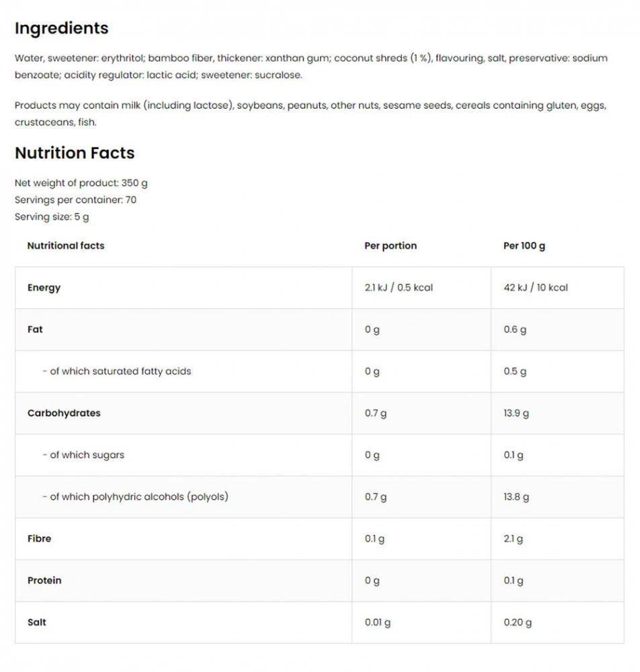Click the Fibre row label
The width and height of the screenshot is (640, 672).
(39, 538)
